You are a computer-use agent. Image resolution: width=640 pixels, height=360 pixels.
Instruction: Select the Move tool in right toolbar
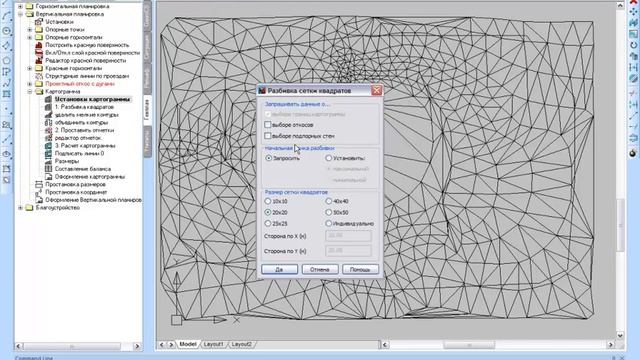[x=633, y=12]
